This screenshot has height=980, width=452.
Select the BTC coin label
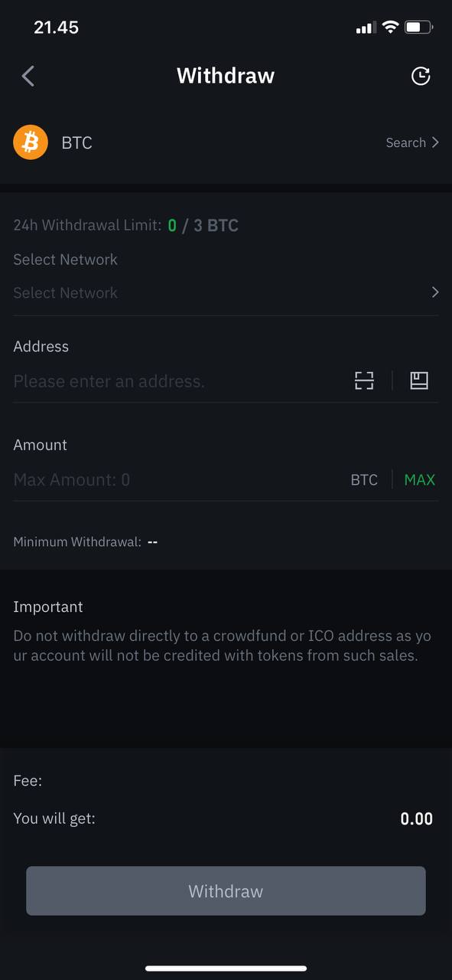(76, 142)
